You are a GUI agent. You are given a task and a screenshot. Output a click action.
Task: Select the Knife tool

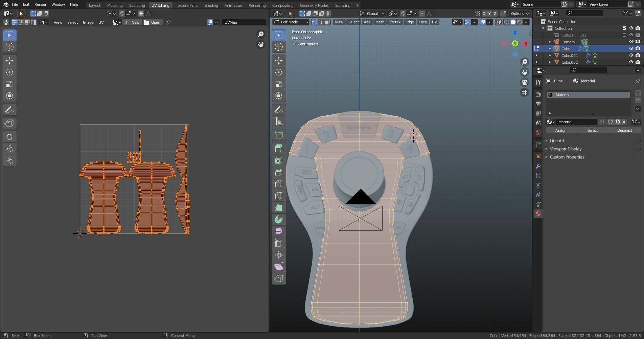(279, 196)
